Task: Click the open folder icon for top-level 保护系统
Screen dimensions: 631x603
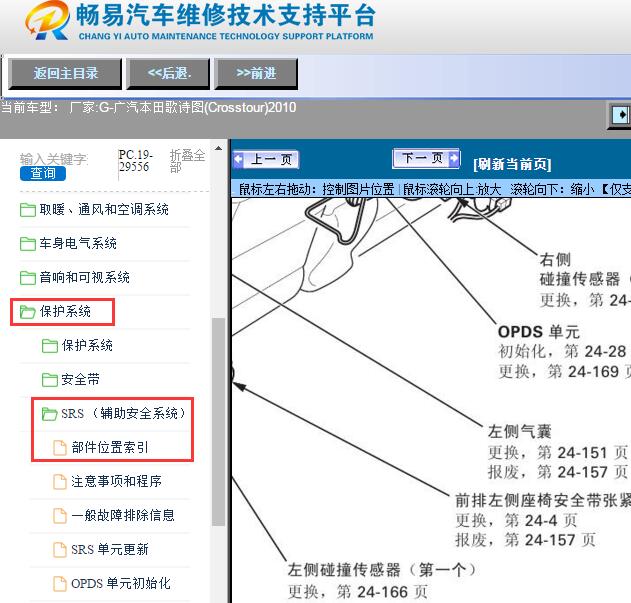Action: pyautogui.click(x=27, y=312)
